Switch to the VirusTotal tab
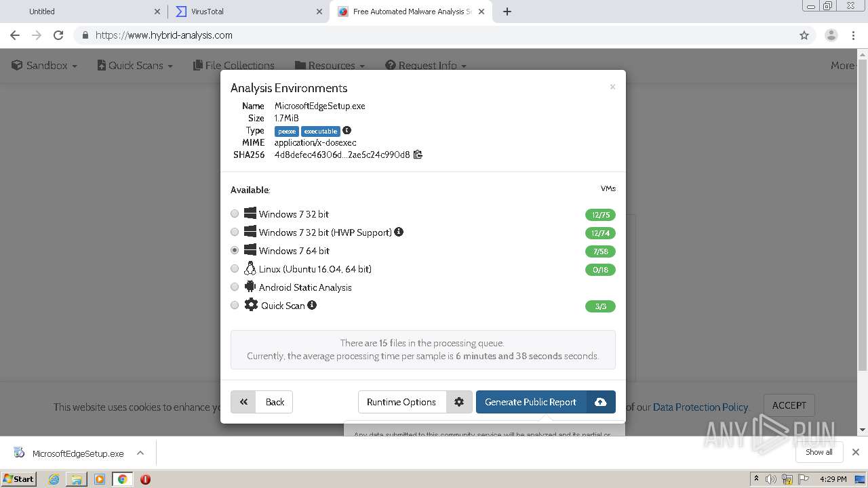The image size is (868, 488). 248,12
